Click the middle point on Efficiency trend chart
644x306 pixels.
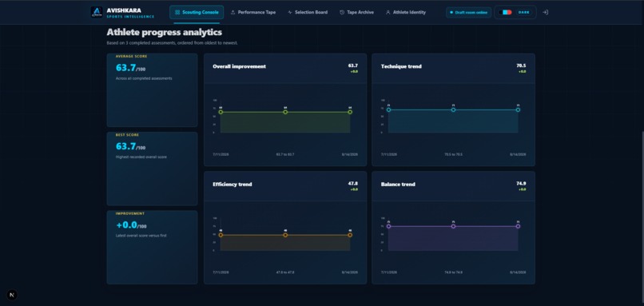point(285,235)
